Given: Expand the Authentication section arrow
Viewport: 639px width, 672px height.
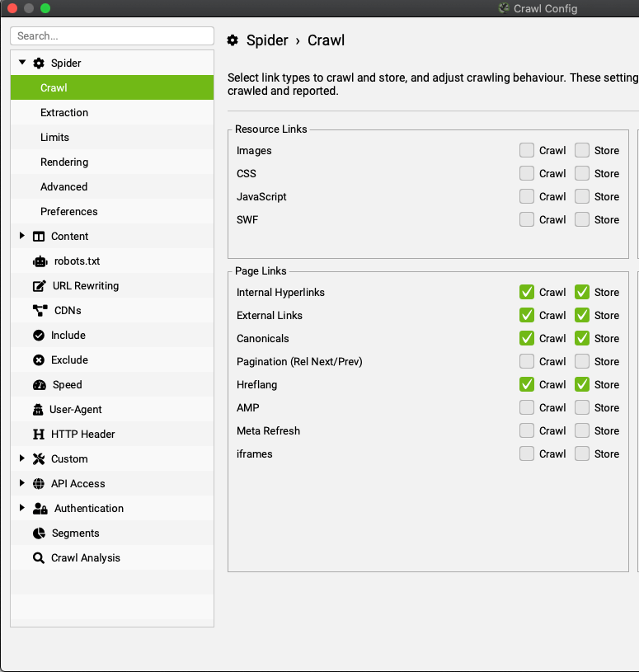Looking at the screenshot, I should (x=22, y=508).
